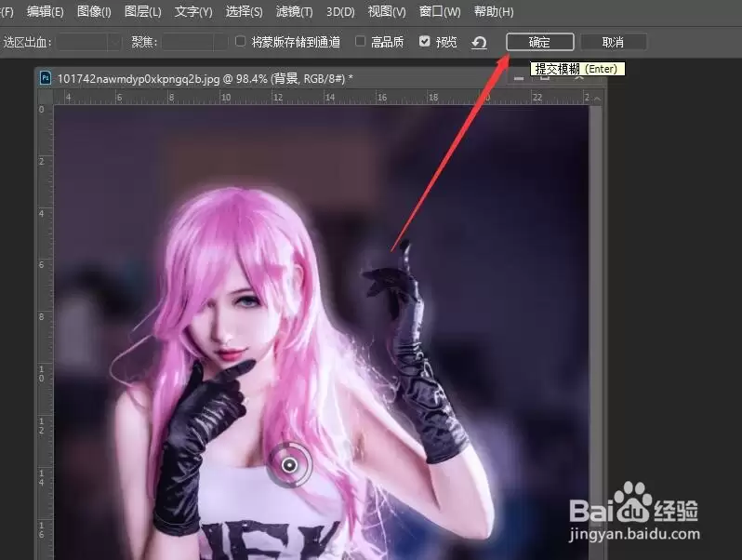
Task: Click the ruler origin corner box
Action: 46,98
